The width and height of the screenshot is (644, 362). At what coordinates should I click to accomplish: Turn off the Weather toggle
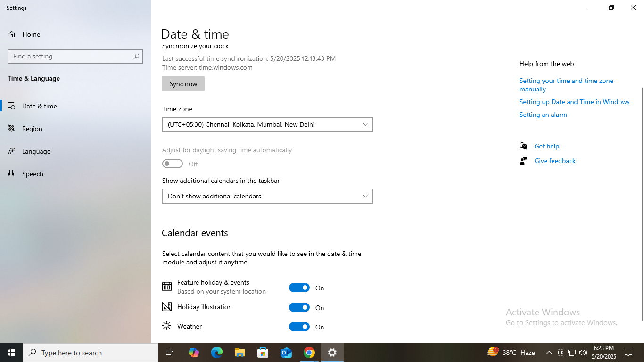299,327
